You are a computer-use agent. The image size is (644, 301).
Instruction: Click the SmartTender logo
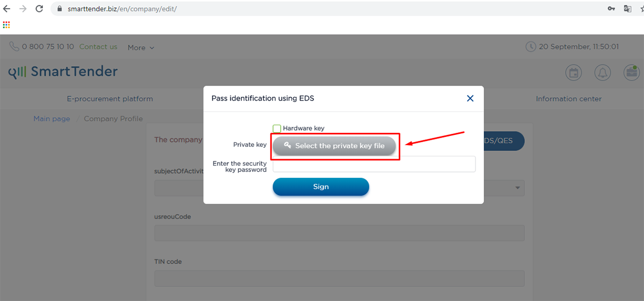[63, 72]
